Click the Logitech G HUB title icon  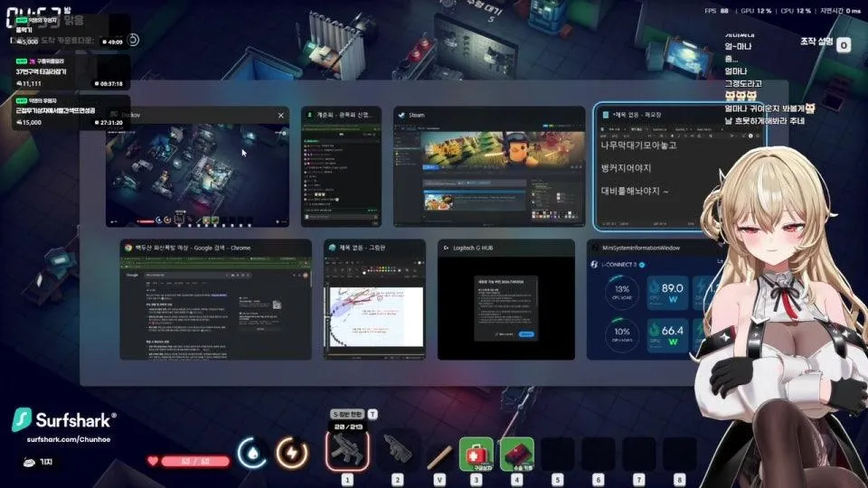446,248
